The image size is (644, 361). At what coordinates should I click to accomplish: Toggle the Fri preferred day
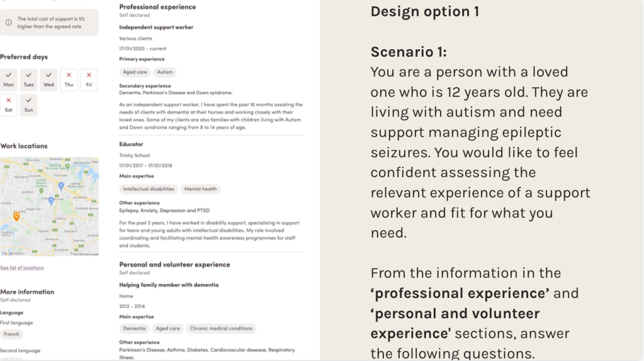pos(89,79)
